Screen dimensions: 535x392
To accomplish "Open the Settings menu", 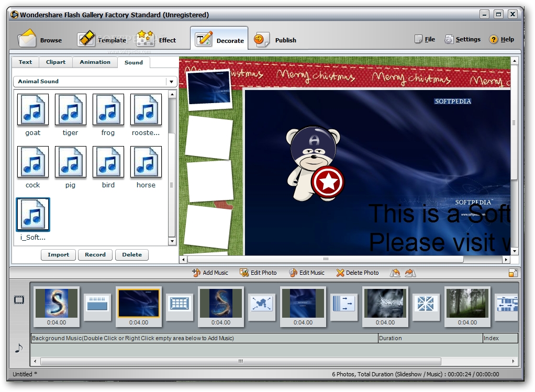I will tap(462, 39).
